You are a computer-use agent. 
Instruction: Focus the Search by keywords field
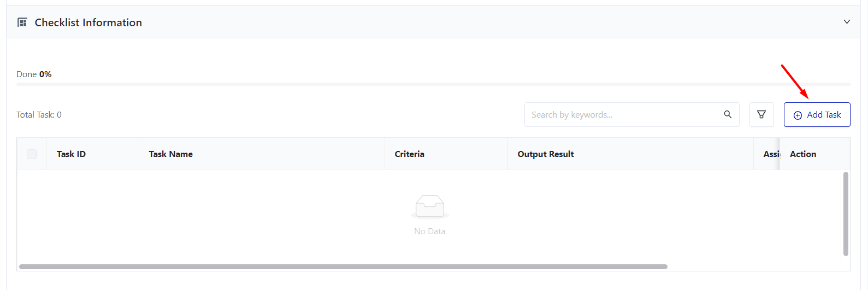click(x=623, y=115)
